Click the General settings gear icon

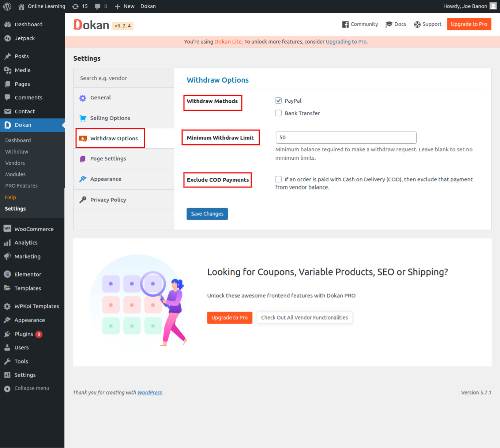click(x=83, y=98)
